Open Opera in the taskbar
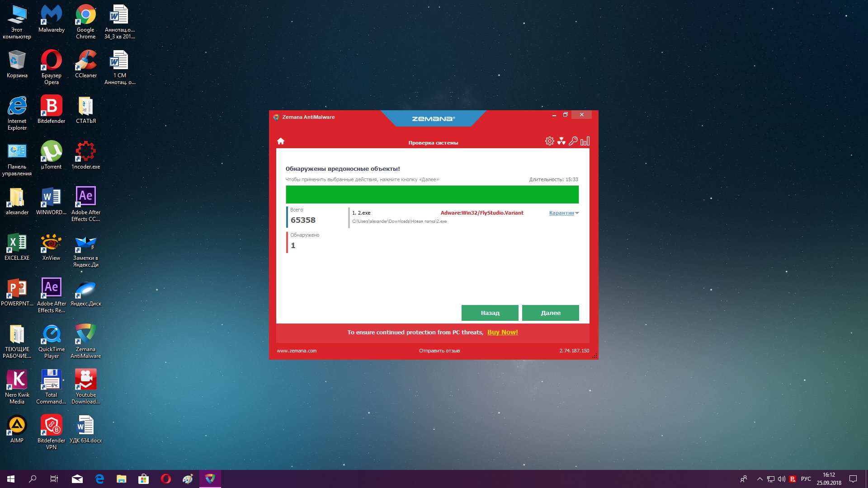This screenshot has width=868, height=488. tap(165, 479)
